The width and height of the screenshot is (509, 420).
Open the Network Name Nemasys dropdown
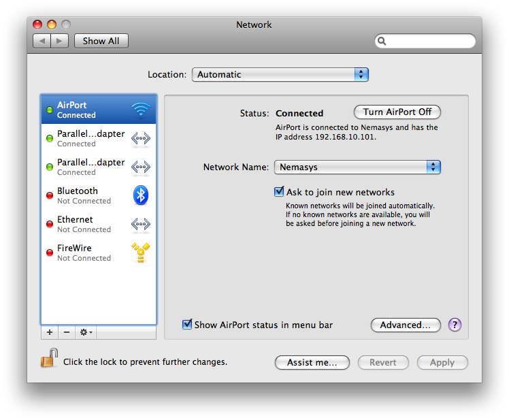coord(357,167)
